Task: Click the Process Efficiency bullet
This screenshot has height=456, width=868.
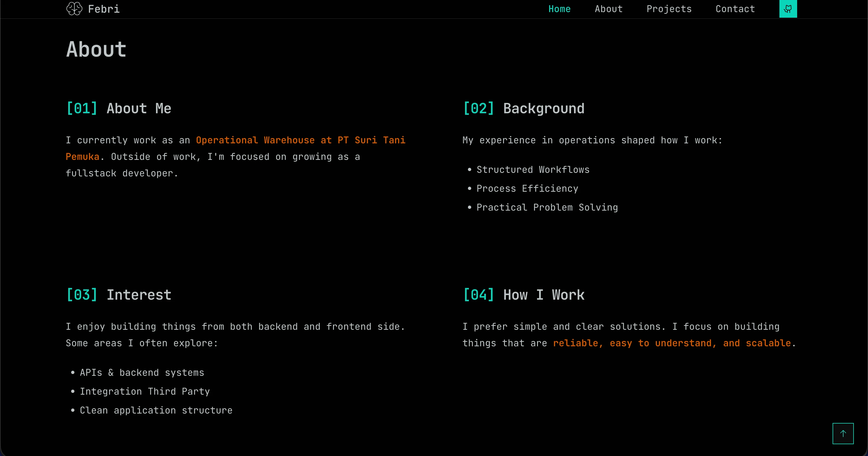Action: coord(527,188)
